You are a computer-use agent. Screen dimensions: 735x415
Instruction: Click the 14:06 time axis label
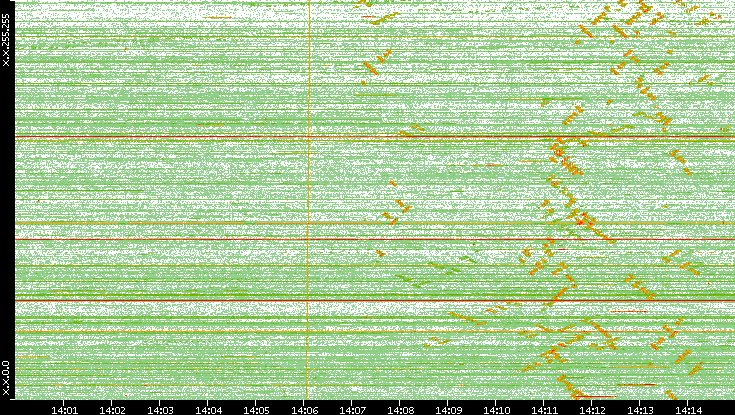[304, 410]
